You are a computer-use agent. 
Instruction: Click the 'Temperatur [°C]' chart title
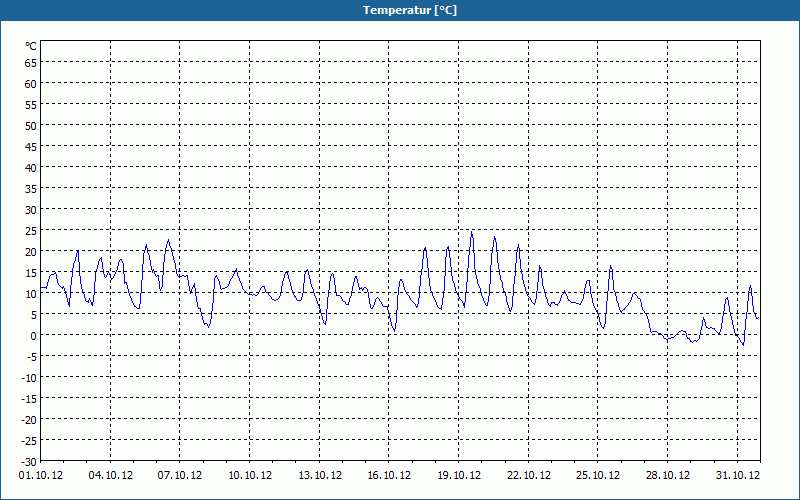(x=410, y=10)
